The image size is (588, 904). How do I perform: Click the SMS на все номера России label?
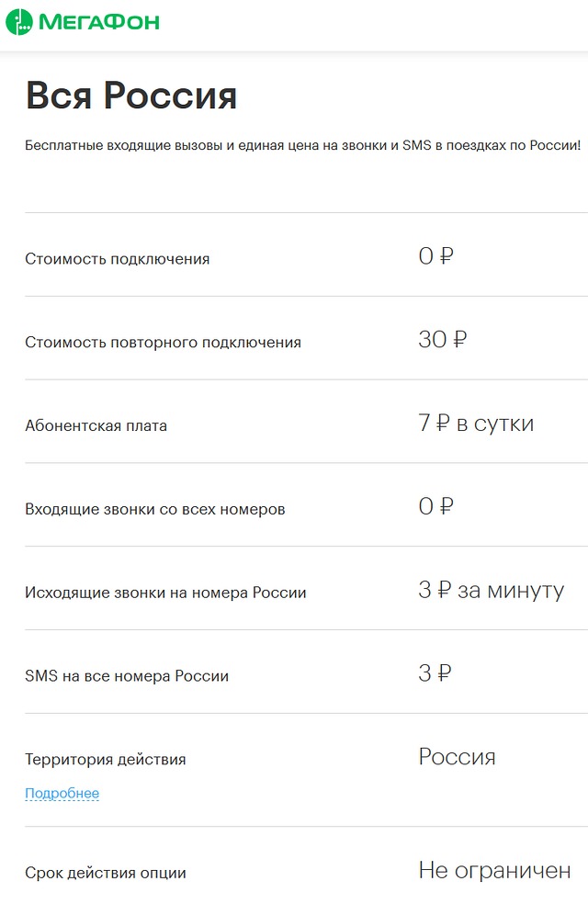127,676
